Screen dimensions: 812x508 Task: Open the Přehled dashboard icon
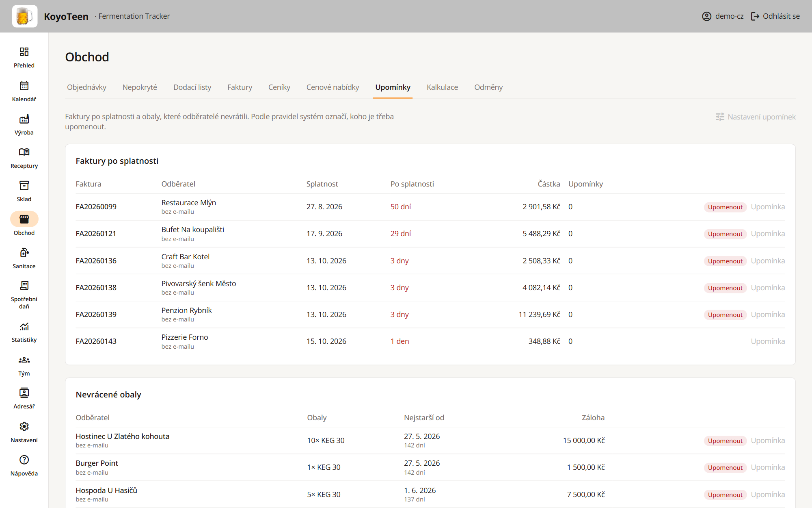pos(24,52)
